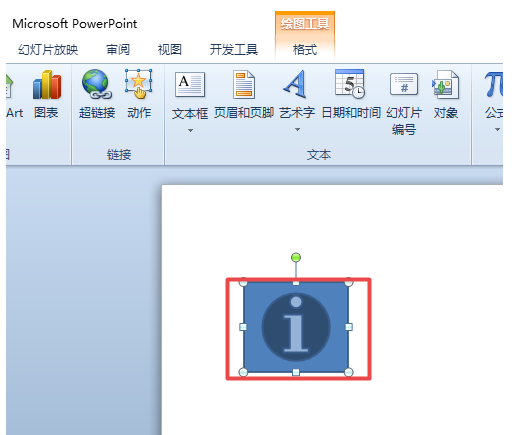Viewport: 512px width, 435px height.
Task: Click the bottom-middle sizing handle of shape
Action: point(296,372)
